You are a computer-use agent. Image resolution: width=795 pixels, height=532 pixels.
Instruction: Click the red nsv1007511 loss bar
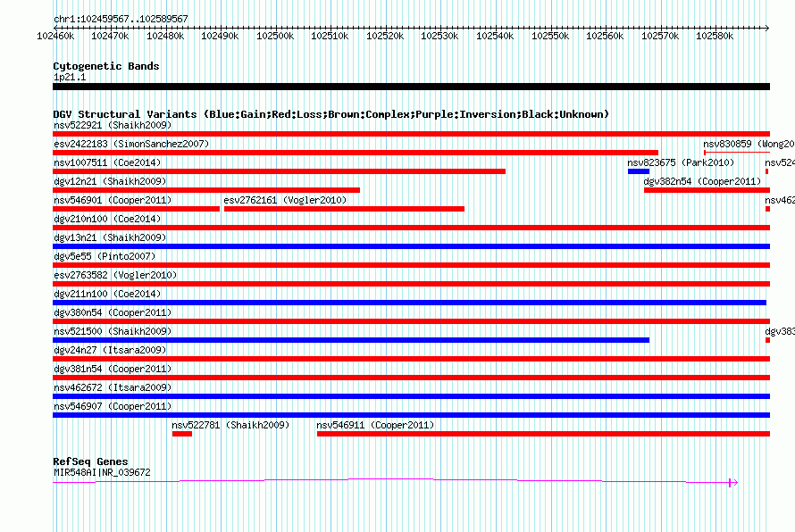(x=279, y=171)
